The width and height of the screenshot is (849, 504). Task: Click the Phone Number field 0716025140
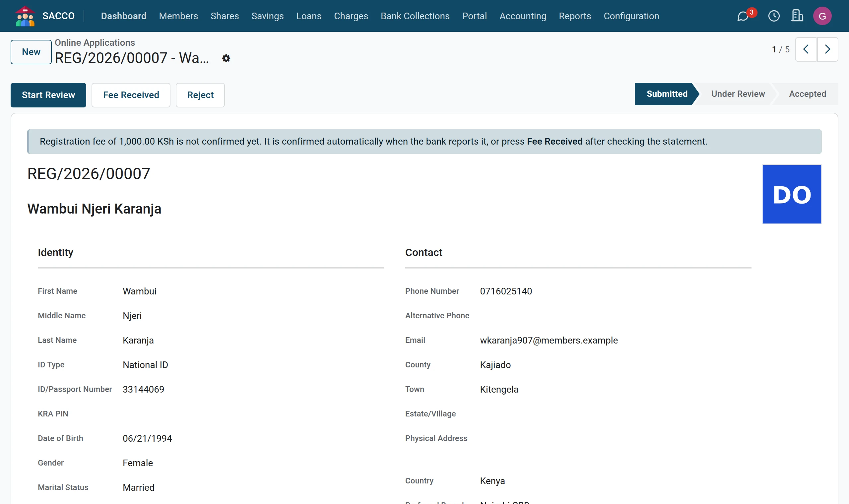(x=506, y=291)
